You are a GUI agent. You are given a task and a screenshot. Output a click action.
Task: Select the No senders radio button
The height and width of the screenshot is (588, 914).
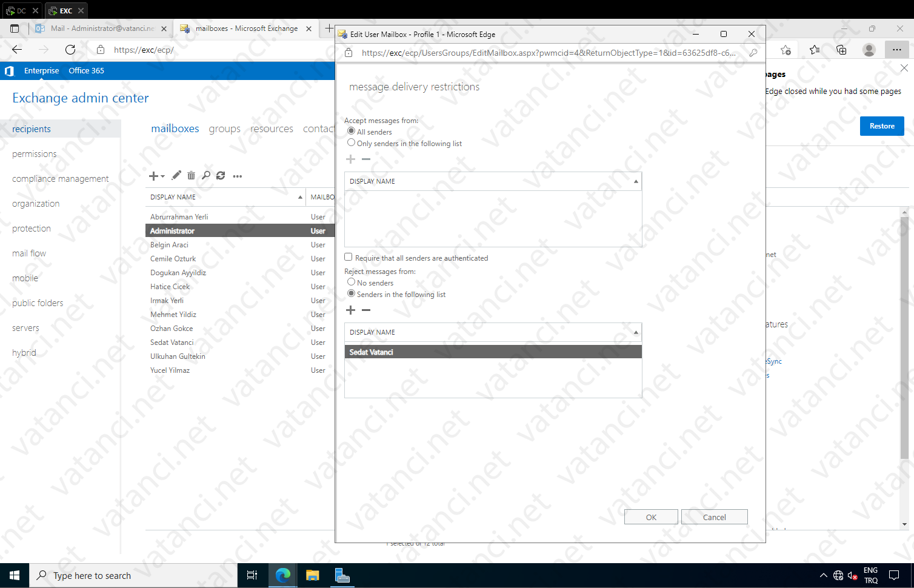[x=351, y=282]
